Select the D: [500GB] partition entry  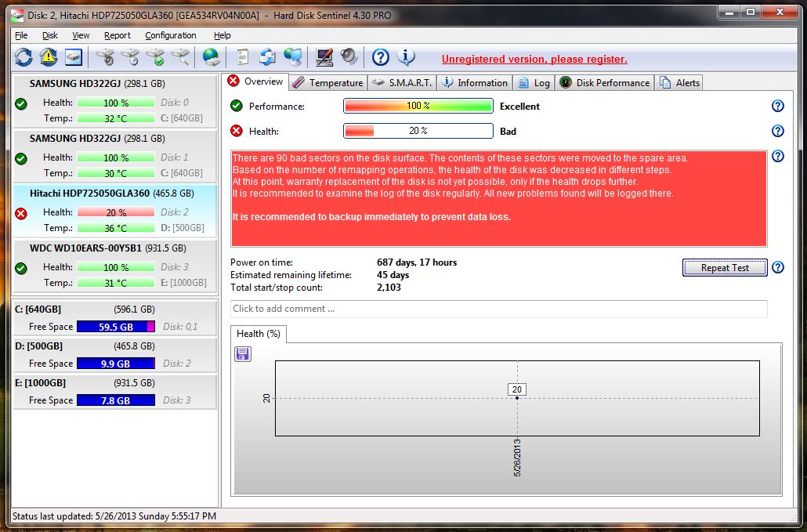coord(114,355)
